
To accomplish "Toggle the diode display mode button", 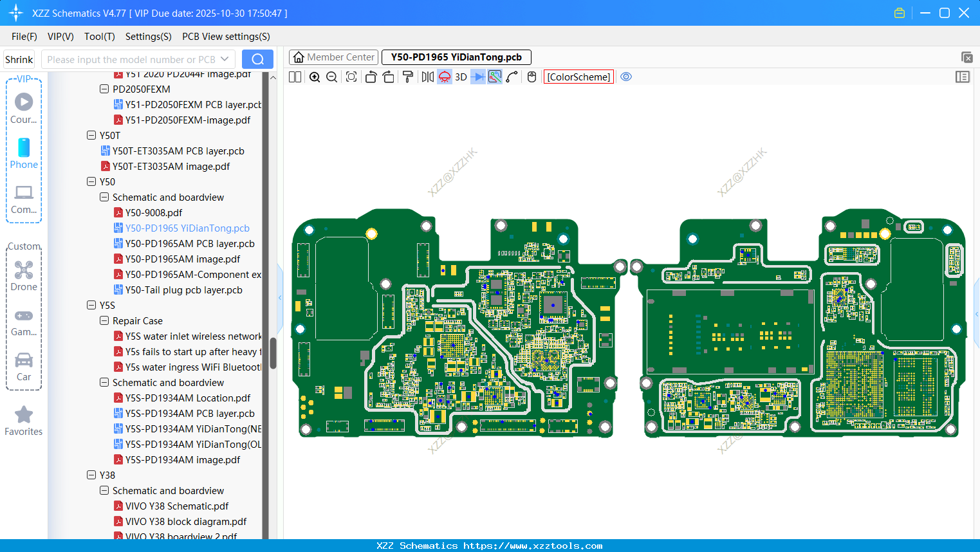I will point(478,77).
